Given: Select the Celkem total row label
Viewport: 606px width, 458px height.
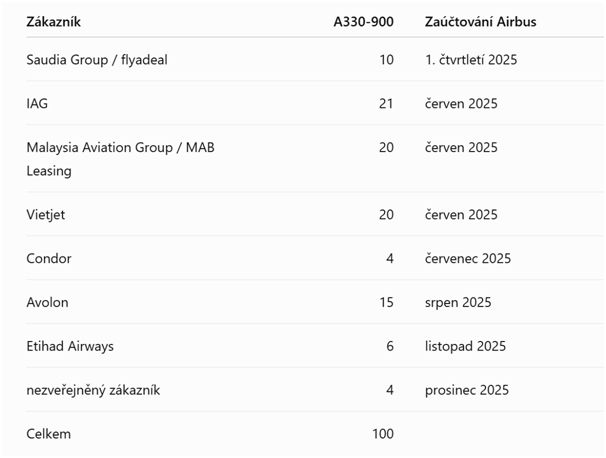Looking at the screenshot, I should pos(49,434).
